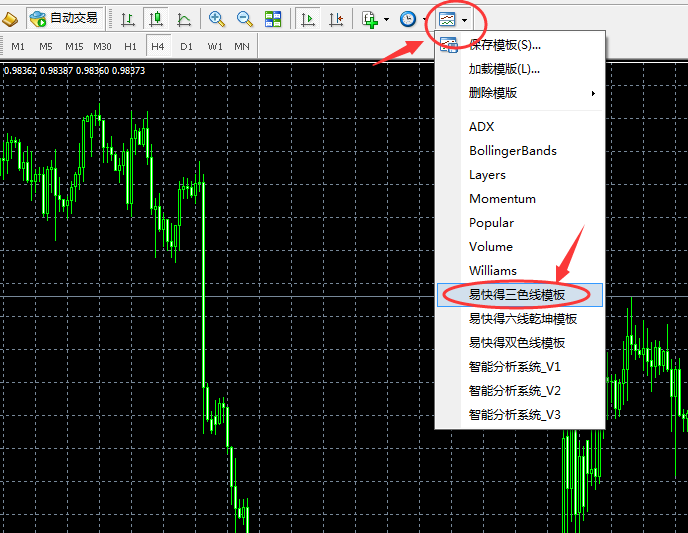The width and height of the screenshot is (688, 533).
Task: Select the D1 timeframe
Action: coord(186,47)
